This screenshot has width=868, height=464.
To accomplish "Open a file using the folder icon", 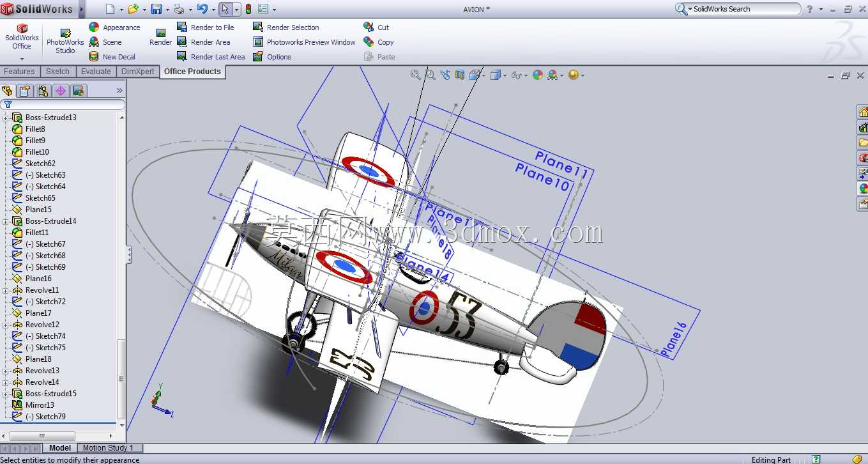I will click(x=133, y=9).
